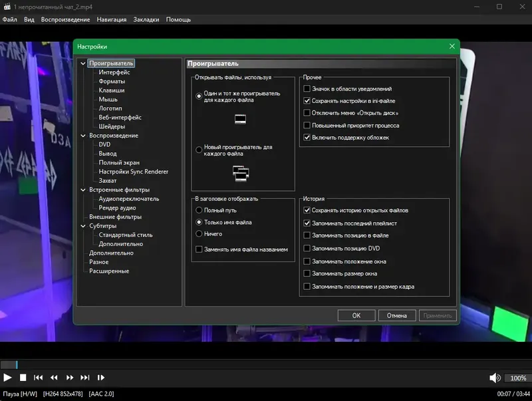Click the Отмена button
This screenshot has height=401, width=532.
(x=397, y=315)
